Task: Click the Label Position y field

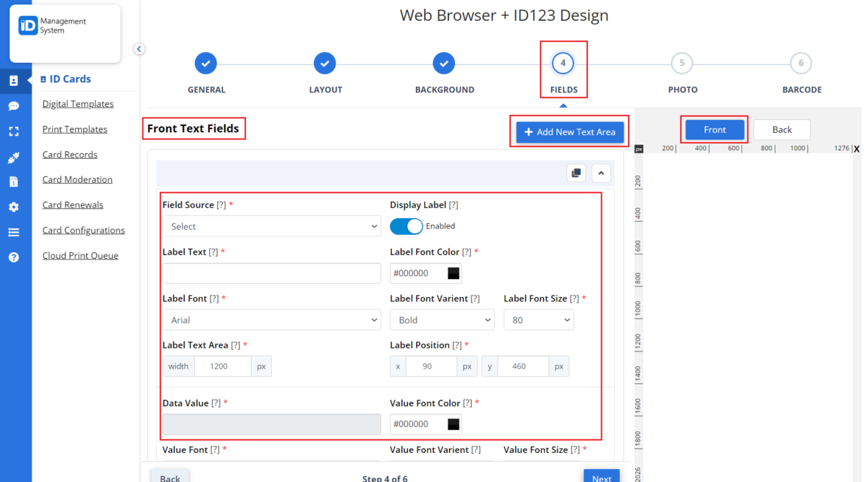Action: point(523,366)
